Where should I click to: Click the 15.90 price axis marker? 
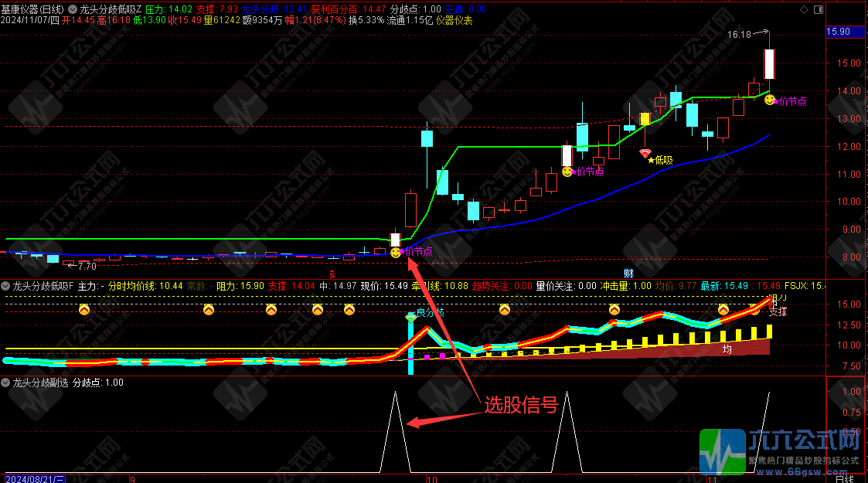tap(839, 32)
